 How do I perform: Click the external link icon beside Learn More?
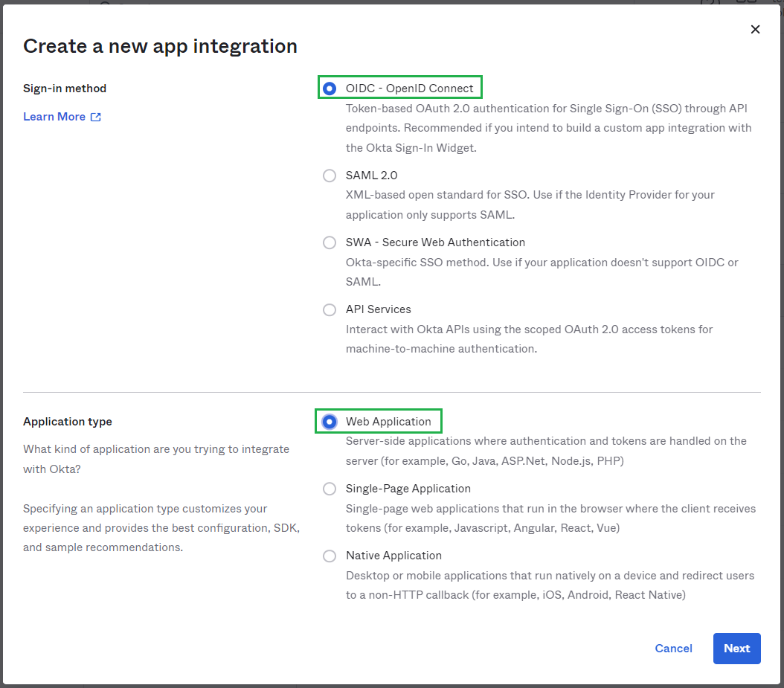[x=95, y=117]
